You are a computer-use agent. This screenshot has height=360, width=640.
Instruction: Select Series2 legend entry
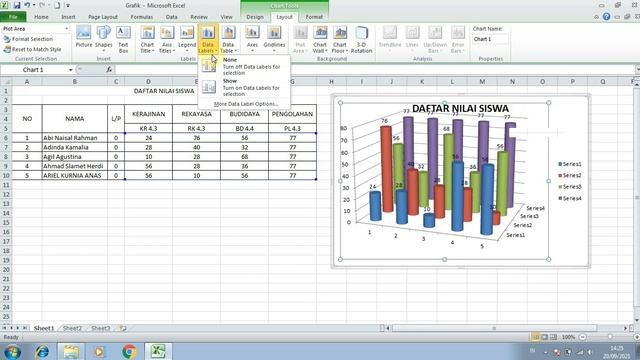click(x=570, y=176)
